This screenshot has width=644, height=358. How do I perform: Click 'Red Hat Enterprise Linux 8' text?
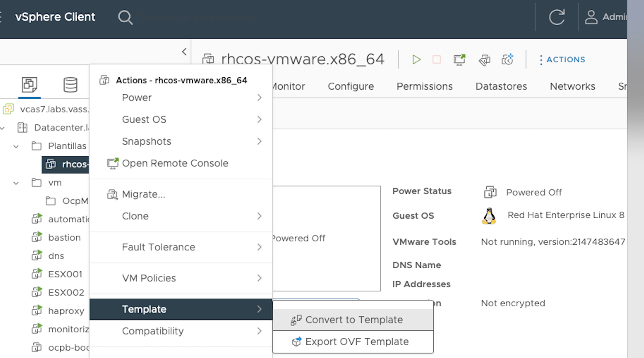tap(565, 215)
